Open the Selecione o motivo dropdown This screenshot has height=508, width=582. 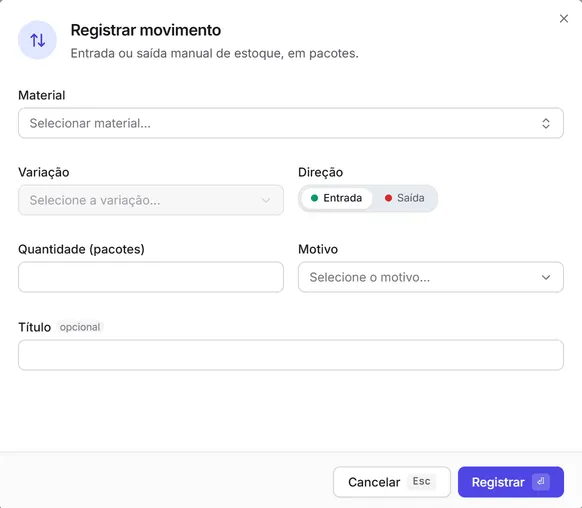(431, 277)
